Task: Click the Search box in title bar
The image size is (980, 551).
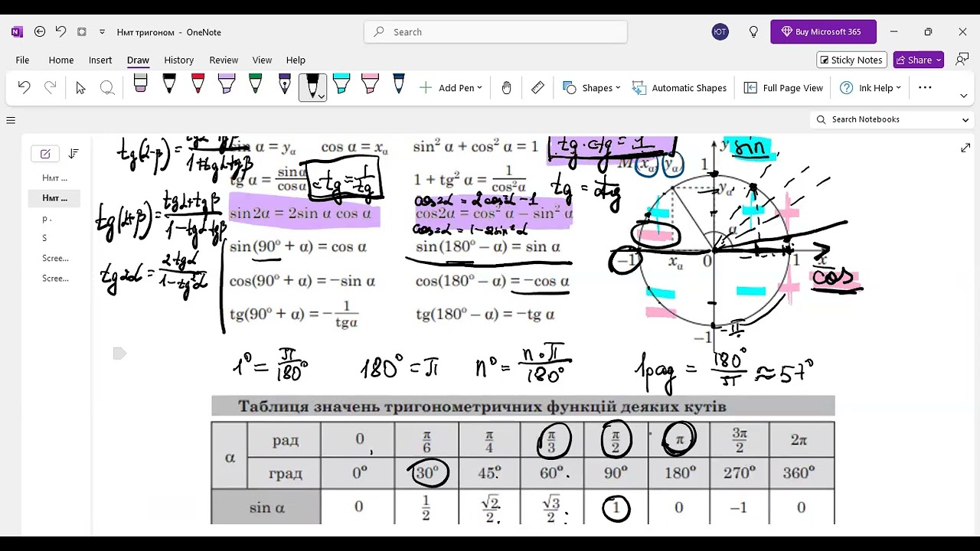Action: (495, 32)
